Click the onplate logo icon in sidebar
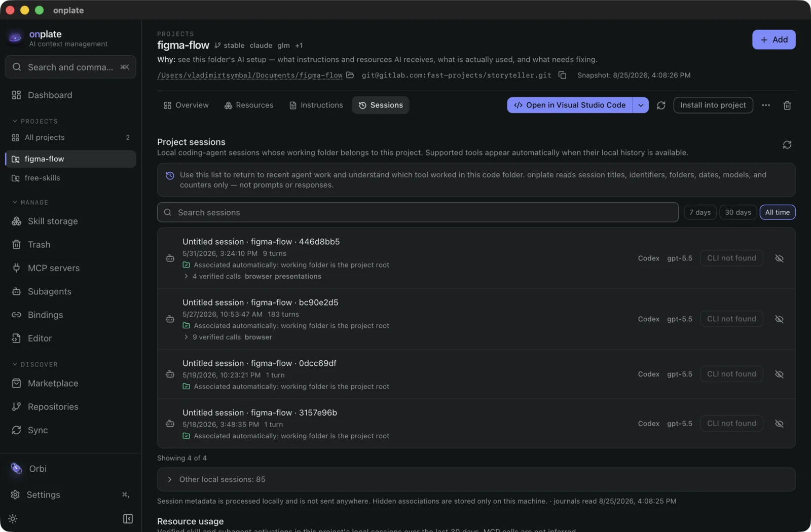 (x=15, y=38)
